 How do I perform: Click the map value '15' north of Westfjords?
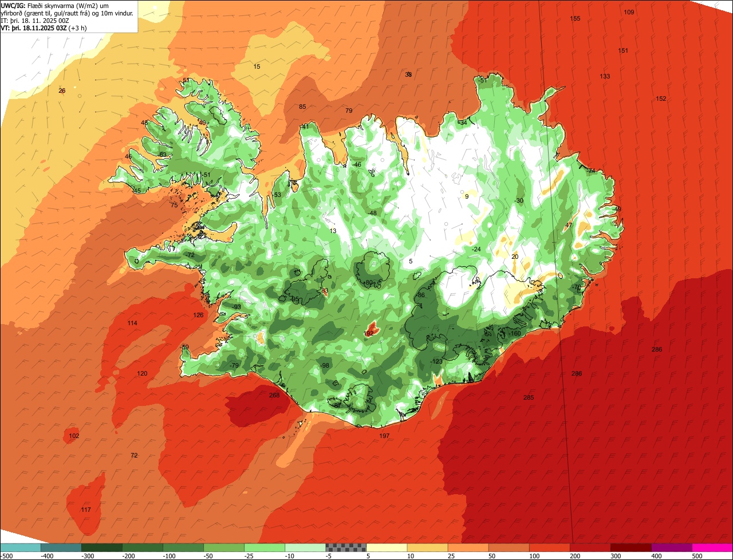(257, 67)
